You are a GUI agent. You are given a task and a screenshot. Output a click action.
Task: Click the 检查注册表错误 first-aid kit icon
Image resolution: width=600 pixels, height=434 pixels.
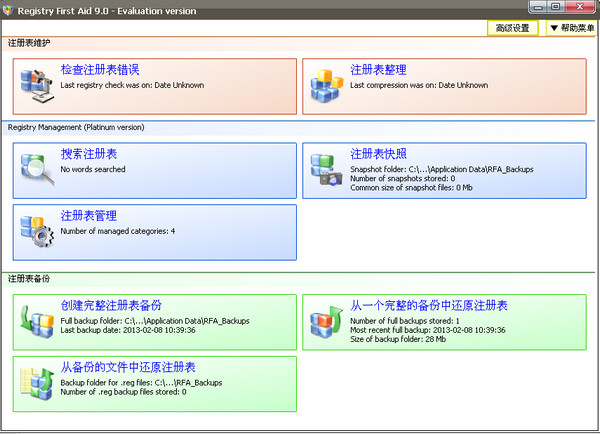point(37,88)
